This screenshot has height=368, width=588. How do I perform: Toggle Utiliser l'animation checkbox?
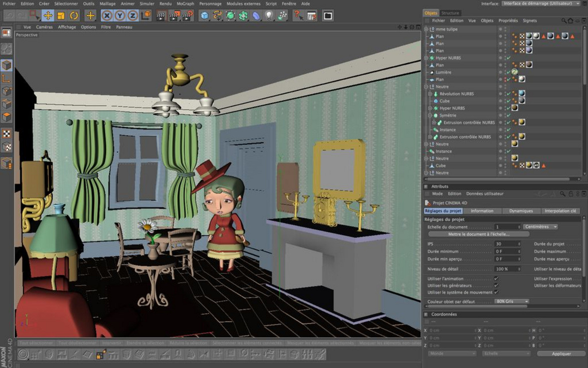coord(496,278)
